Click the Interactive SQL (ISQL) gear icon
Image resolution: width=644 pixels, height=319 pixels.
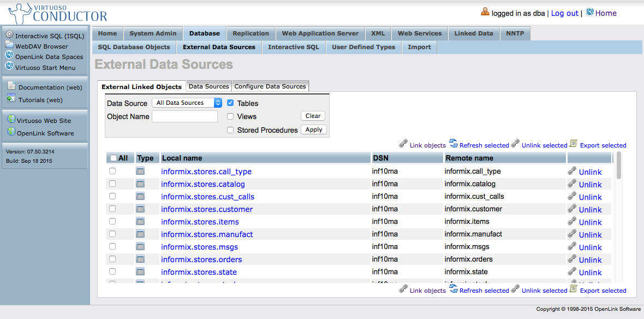point(10,35)
